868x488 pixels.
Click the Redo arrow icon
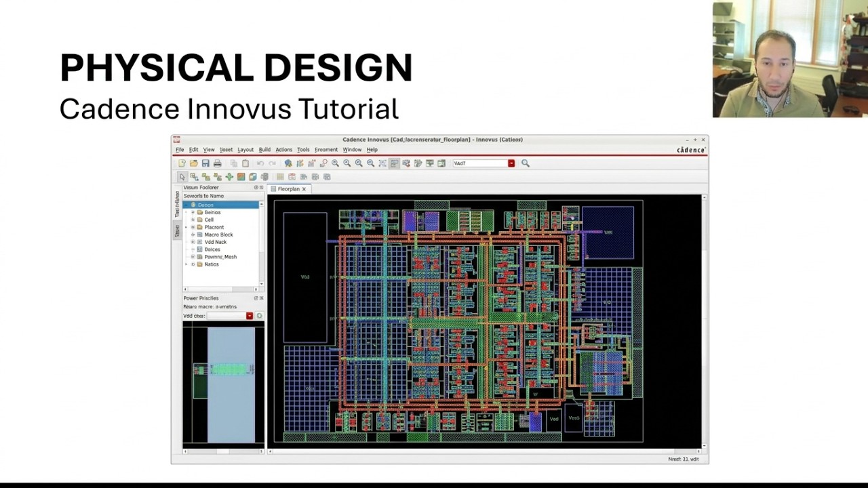tap(272, 163)
